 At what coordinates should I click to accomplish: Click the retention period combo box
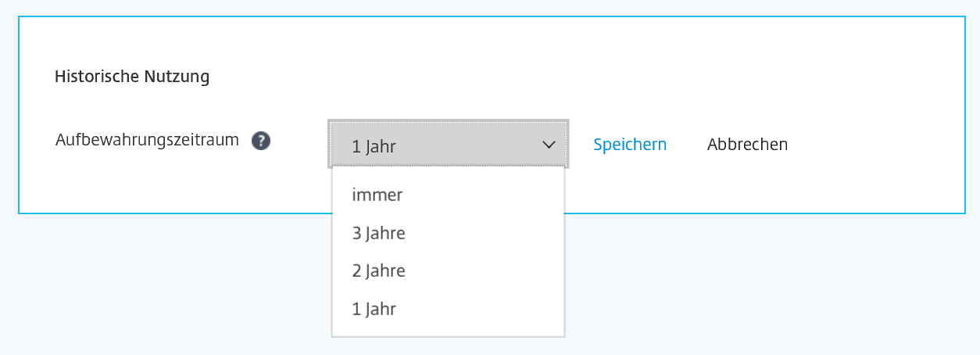[448, 145]
